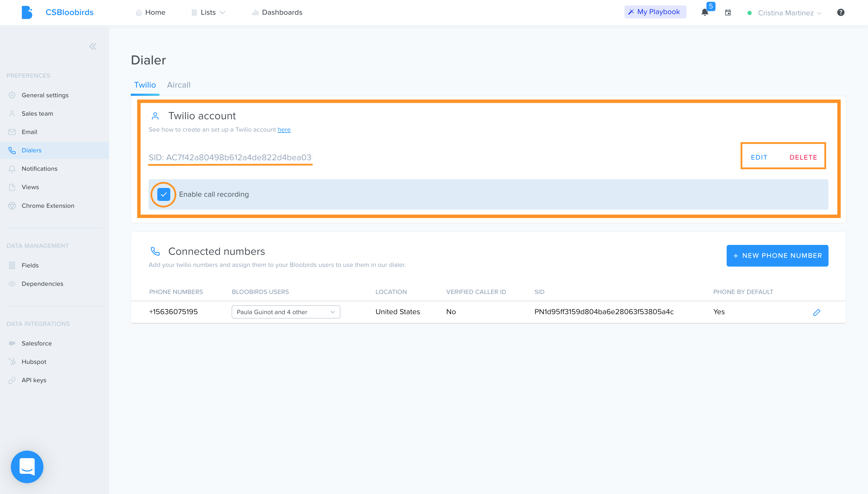Click the Fields list icon
The width and height of the screenshot is (868, 494).
12,265
